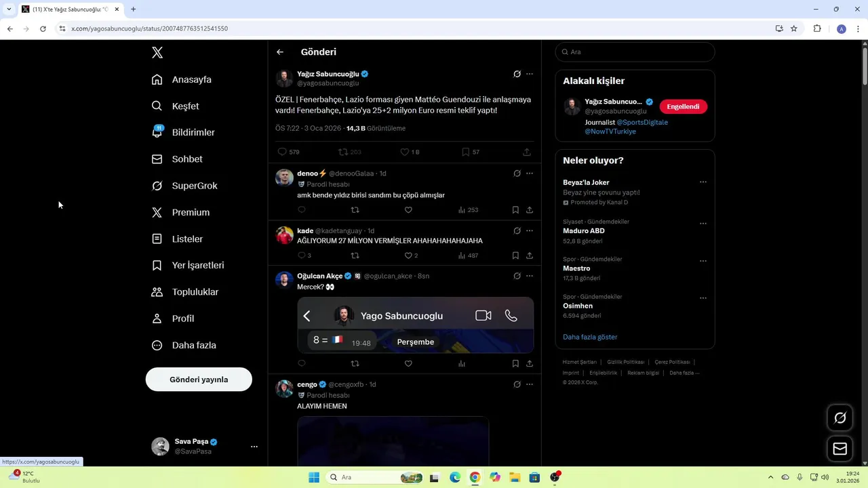The image size is (868, 488).
Task: Open floating Grok button
Action: (840, 418)
